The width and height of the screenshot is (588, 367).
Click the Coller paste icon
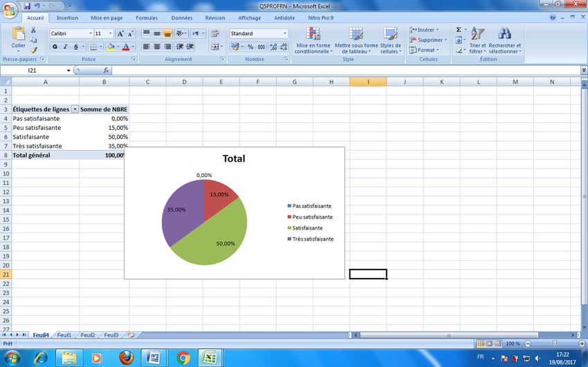click(x=19, y=33)
